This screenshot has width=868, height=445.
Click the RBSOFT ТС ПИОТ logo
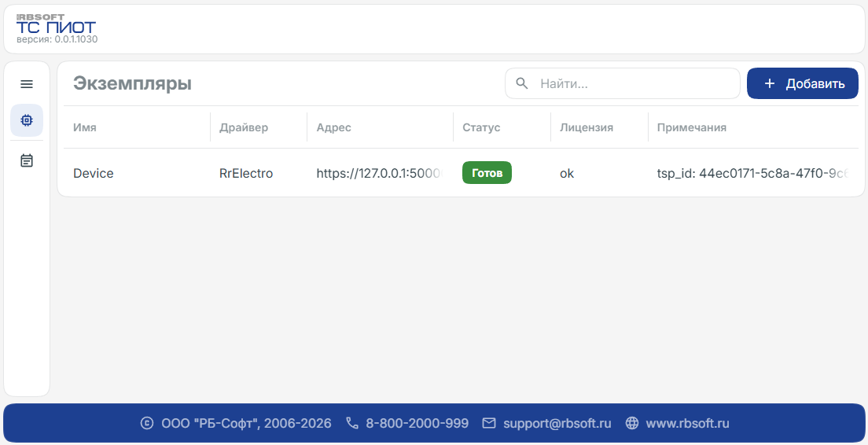point(56,24)
